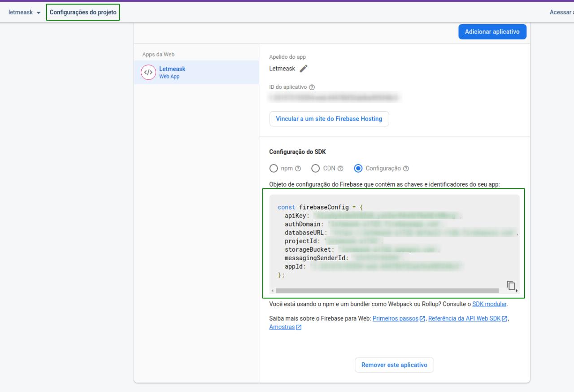Click the Letmeask web app code icon

[x=148, y=72]
